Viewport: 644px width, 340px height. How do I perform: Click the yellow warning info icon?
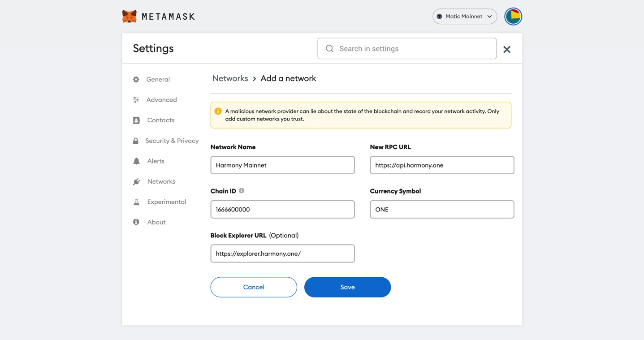218,111
